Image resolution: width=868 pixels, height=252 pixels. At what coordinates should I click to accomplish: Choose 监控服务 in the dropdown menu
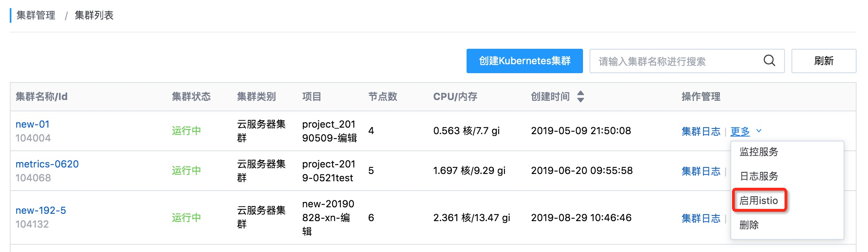click(759, 152)
